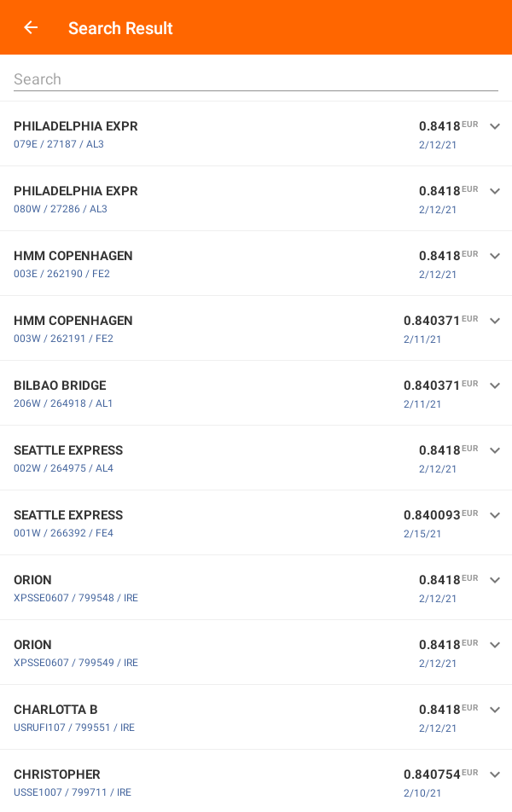Viewport: 512px width, 812px height.
Task: Expand PHILADELPHIA EXPR 080W entry chevron
Action: [x=494, y=191]
